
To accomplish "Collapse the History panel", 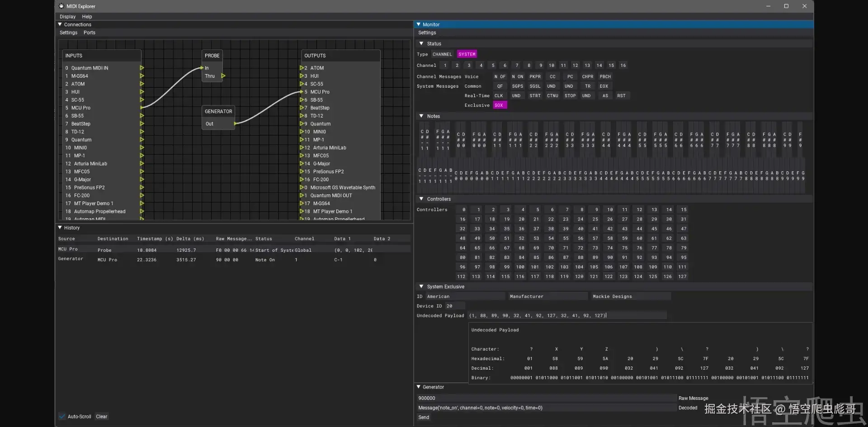I will click(60, 228).
